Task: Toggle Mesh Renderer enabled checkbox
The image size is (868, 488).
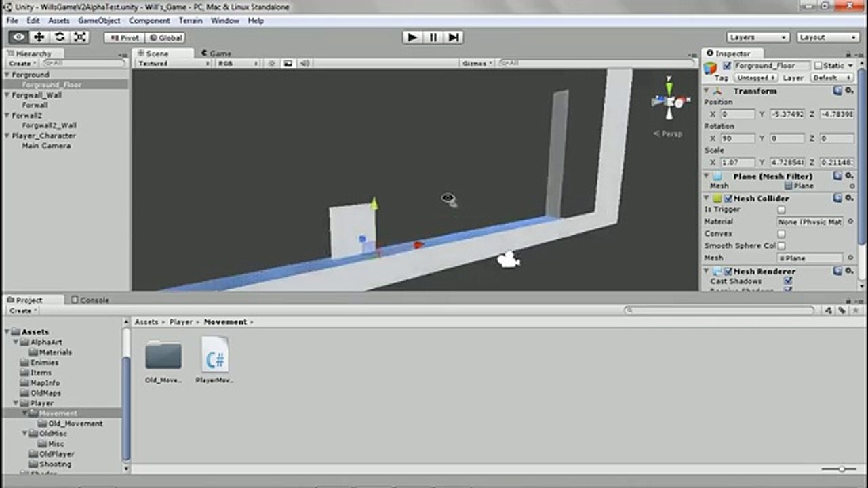Action: 728,272
